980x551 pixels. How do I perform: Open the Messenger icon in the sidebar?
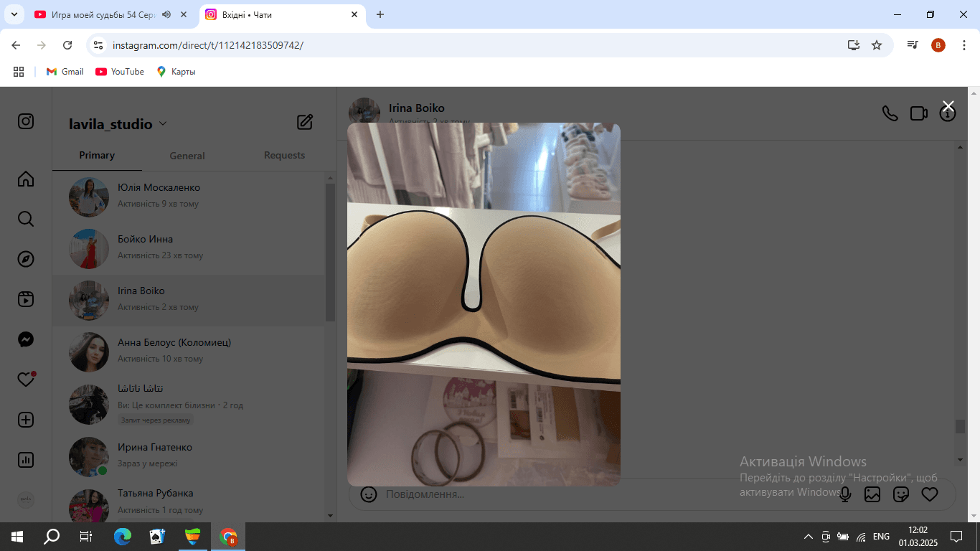click(26, 339)
